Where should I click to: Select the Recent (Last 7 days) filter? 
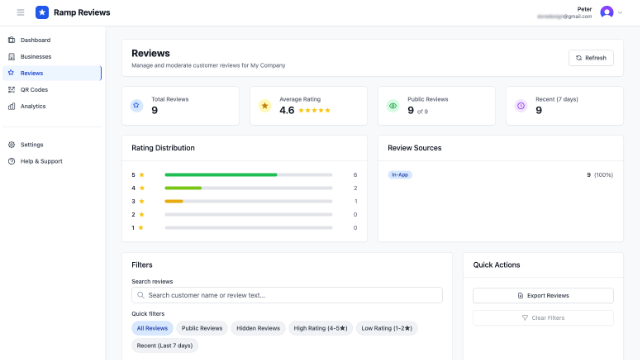(164, 346)
